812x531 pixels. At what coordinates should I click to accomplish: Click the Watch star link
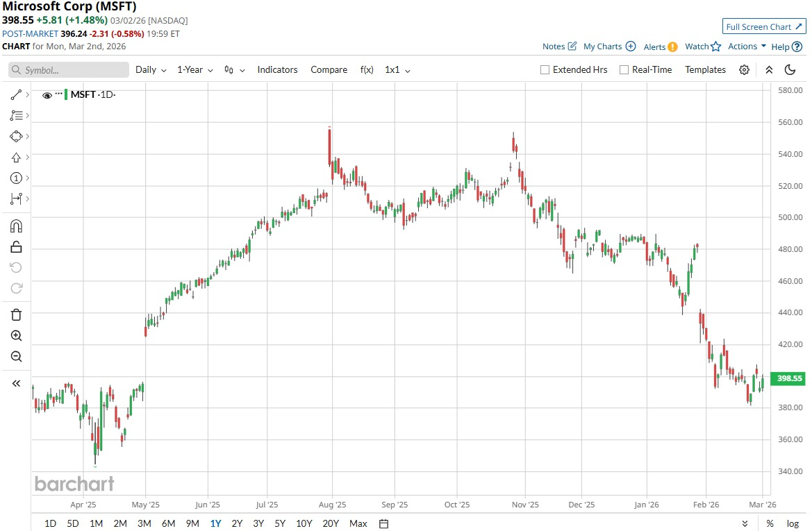point(703,46)
